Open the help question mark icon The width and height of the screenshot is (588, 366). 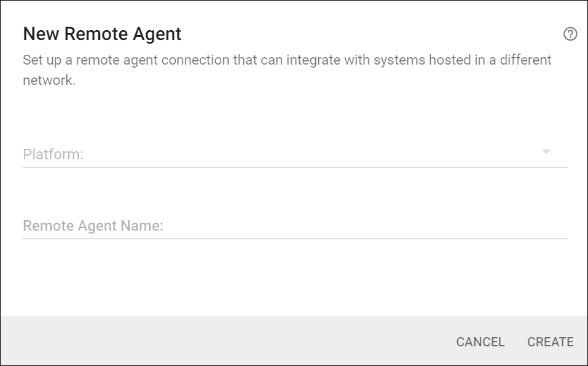click(570, 34)
